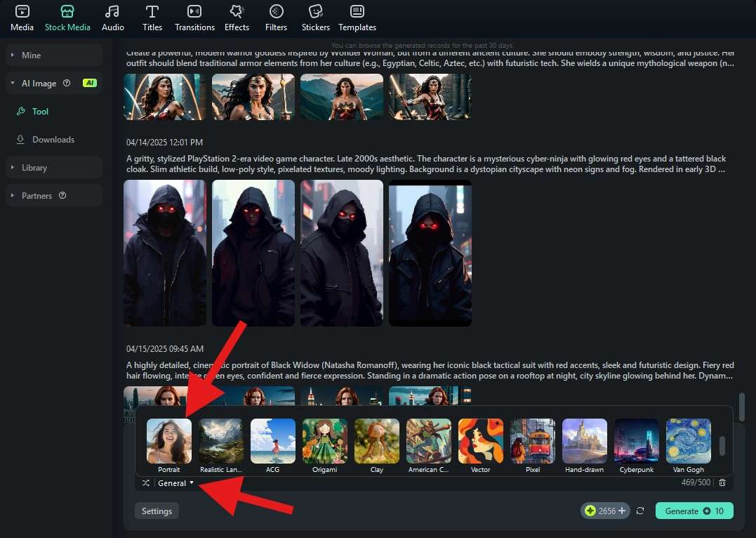The height and width of the screenshot is (538, 756).
Task: Click the PlayStation 2-era prompt text
Action: [x=426, y=164]
